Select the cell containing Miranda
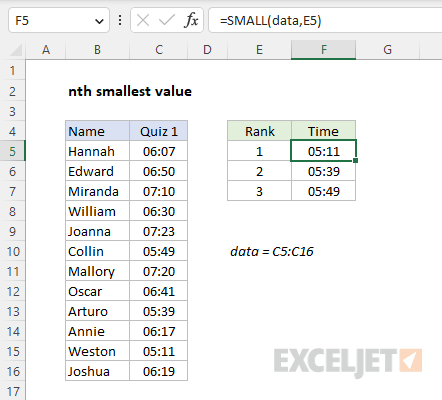The height and width of the screenshot is (400, 442). tap(97, 191)
